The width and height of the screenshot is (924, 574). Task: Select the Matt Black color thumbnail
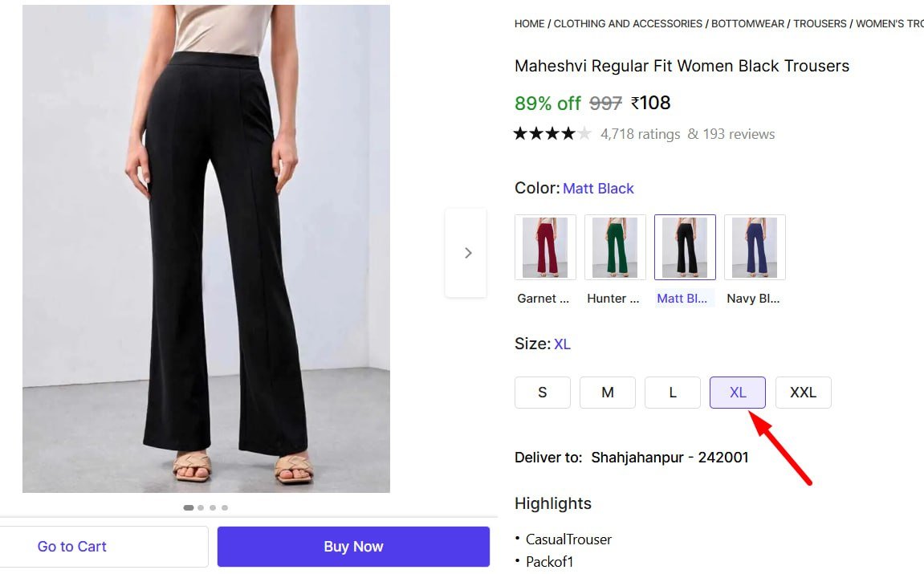coord(685,247)
